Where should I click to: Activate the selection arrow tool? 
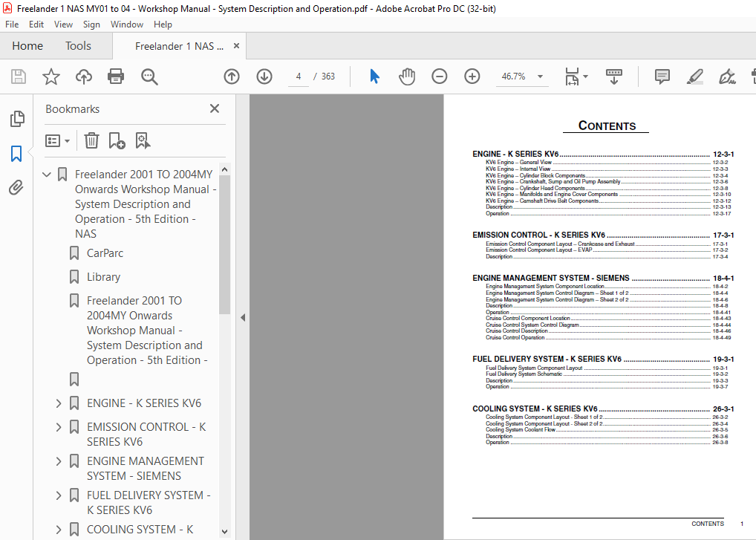pyautogui.click(x=374, y=77)
